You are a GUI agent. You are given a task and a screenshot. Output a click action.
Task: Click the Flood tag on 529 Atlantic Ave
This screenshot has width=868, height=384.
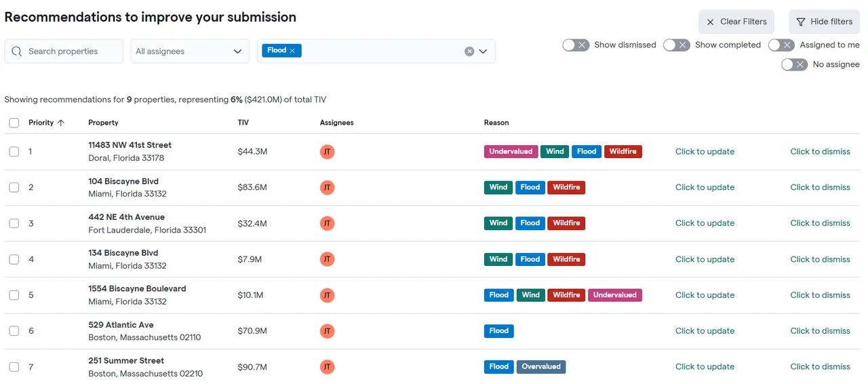coord(498,331)
